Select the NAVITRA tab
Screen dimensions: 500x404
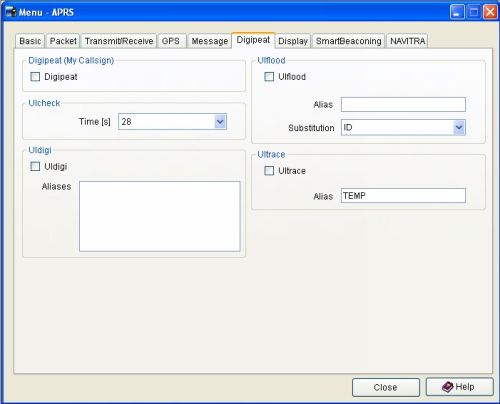(x=407, y=41)
